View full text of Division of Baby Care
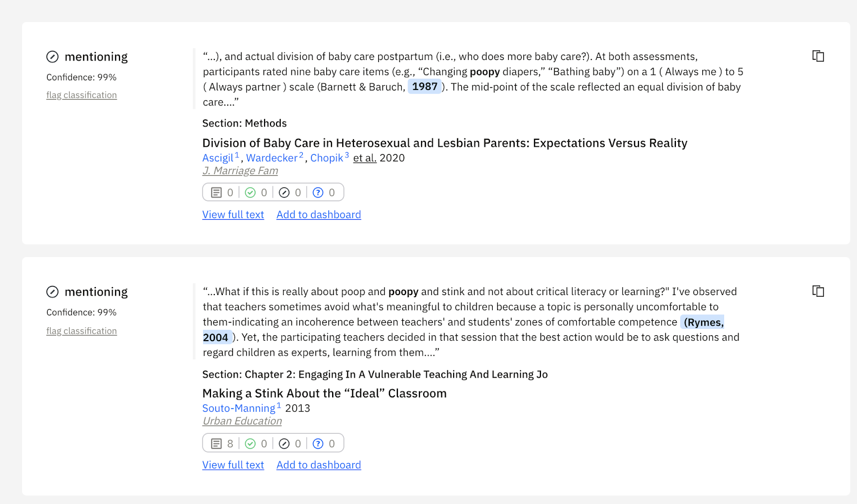 point(233,215)
